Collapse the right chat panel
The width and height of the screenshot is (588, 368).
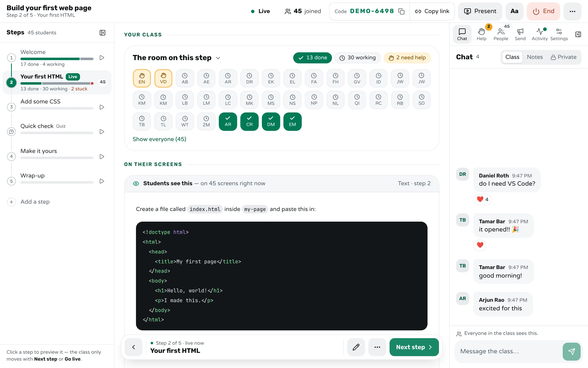(x=578, y=34)
